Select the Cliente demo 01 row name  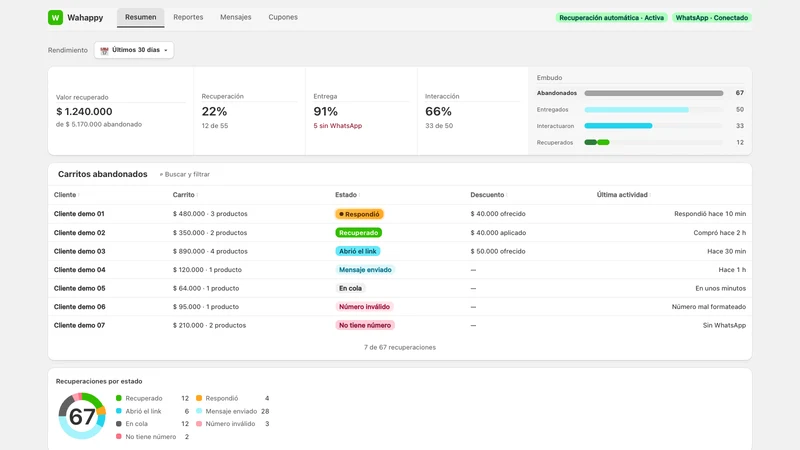pyautogui.click(x=79, y=214)
